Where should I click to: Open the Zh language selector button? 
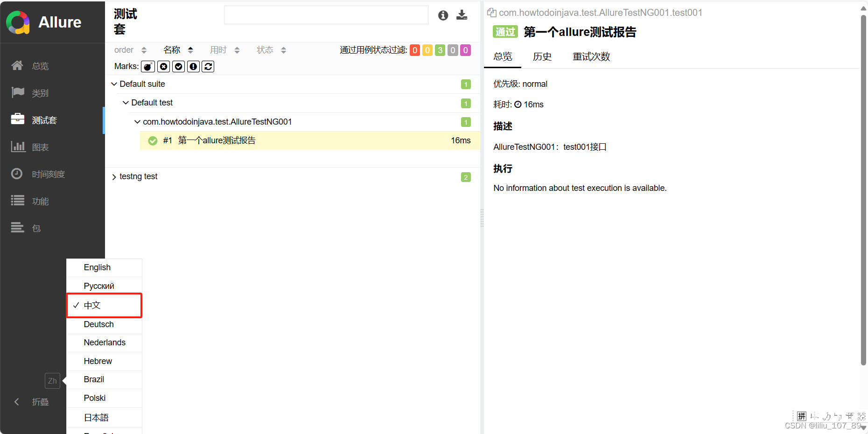(52, 381)
